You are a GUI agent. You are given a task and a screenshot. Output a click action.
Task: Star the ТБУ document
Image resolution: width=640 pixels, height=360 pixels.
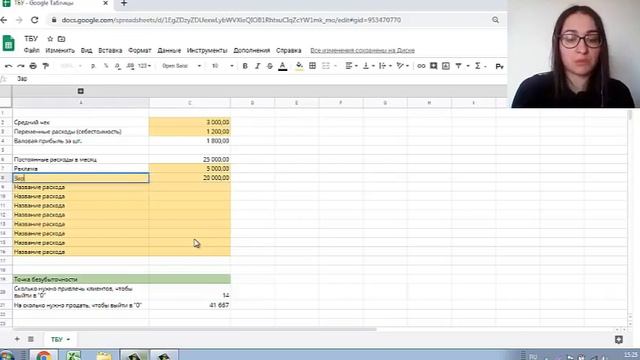pos(50,39)
